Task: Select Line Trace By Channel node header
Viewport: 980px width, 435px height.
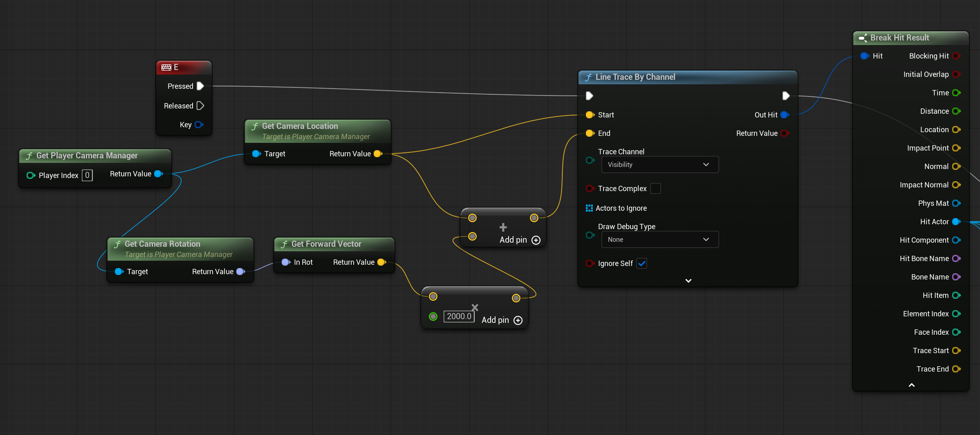Action: click(x=688, y=77)
